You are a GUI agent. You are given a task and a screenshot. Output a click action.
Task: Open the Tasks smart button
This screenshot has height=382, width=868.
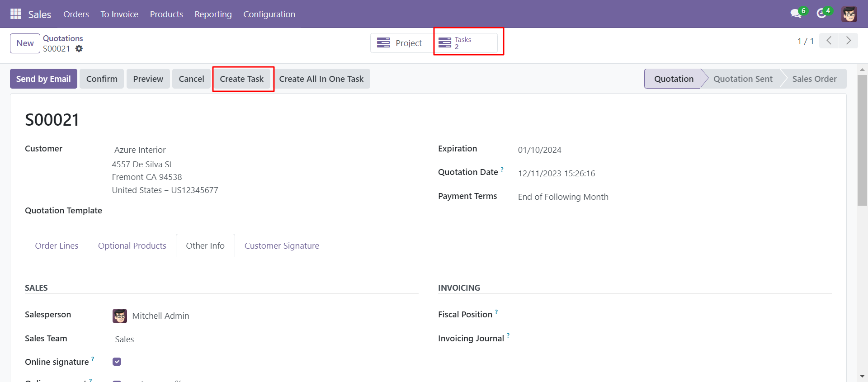(x=466, y=43)
